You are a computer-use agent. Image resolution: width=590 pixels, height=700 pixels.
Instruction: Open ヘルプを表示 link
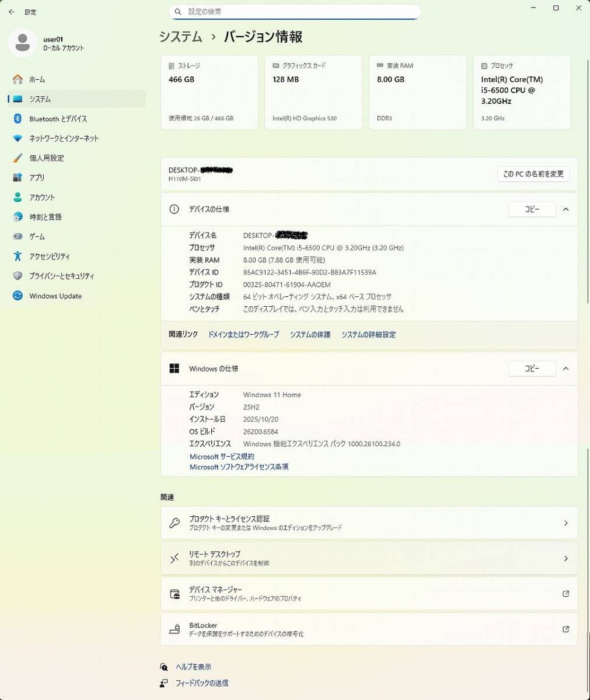tap(194, 667)
